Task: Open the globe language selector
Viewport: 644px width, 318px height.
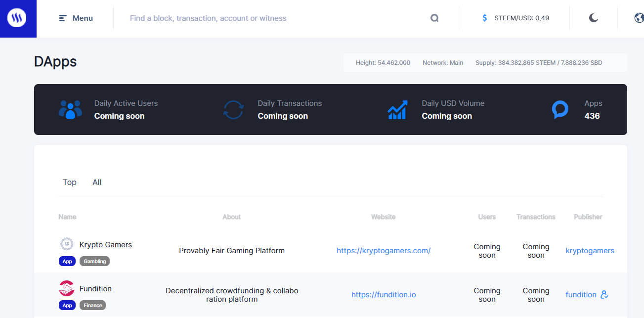Action: coord(639,18)
